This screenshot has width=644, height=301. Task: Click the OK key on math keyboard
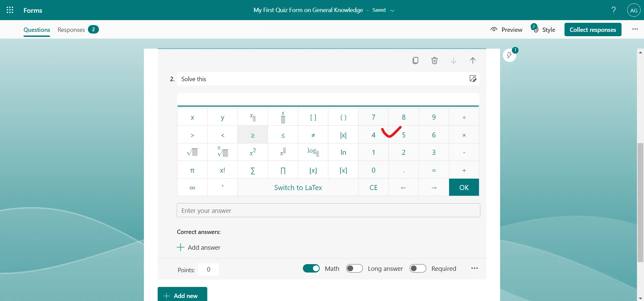tap(464, 187)
